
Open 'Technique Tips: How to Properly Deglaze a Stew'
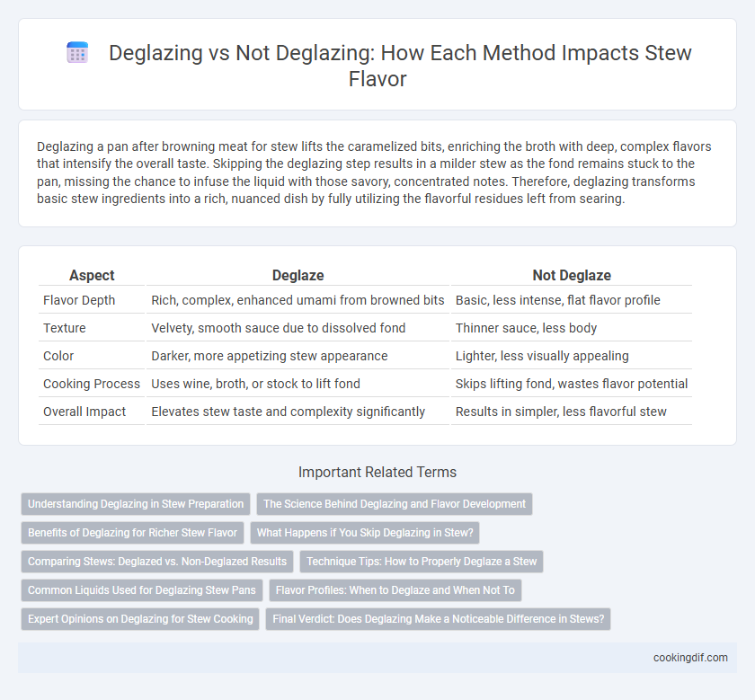(x=422, y=562)
